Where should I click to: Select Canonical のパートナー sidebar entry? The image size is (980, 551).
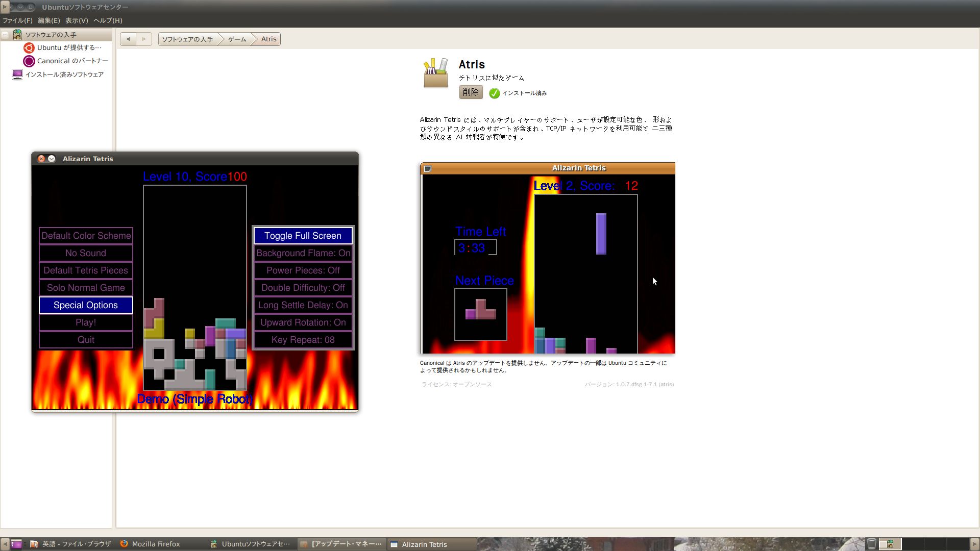coord(72,61)
